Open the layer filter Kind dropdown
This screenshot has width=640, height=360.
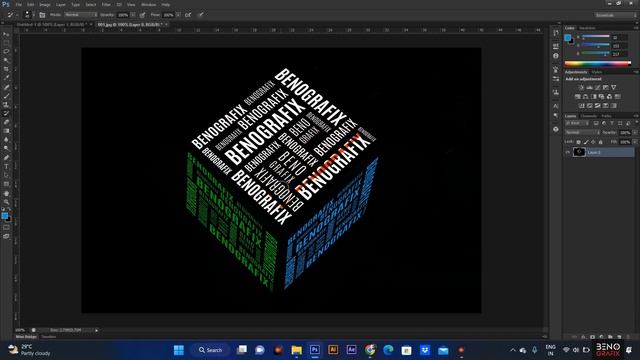coord(577,123)
